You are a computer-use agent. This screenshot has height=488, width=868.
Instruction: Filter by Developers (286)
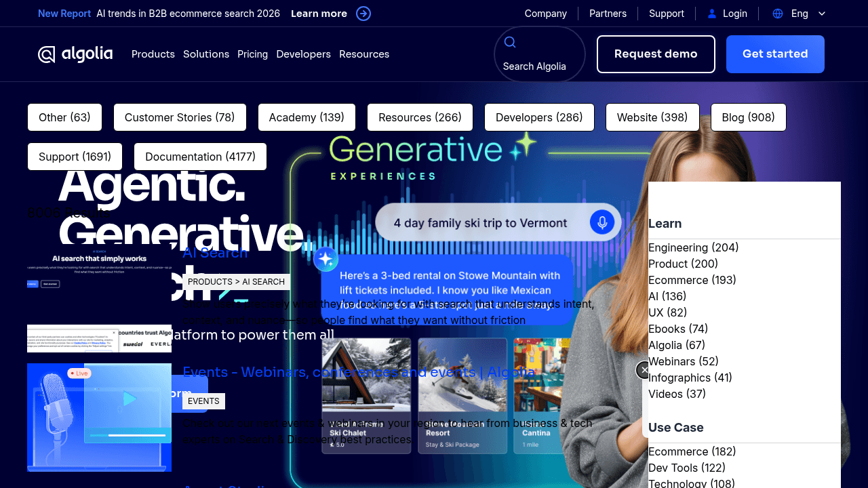[x=539, y=117]
